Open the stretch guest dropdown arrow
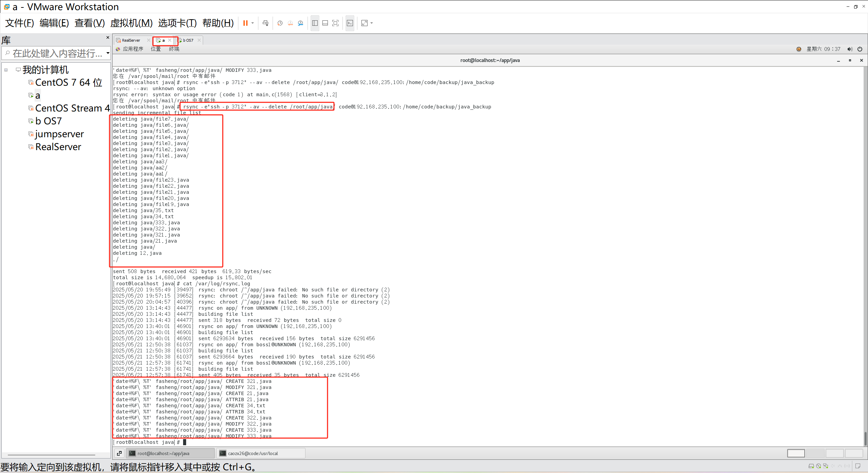 coord(372,23)
